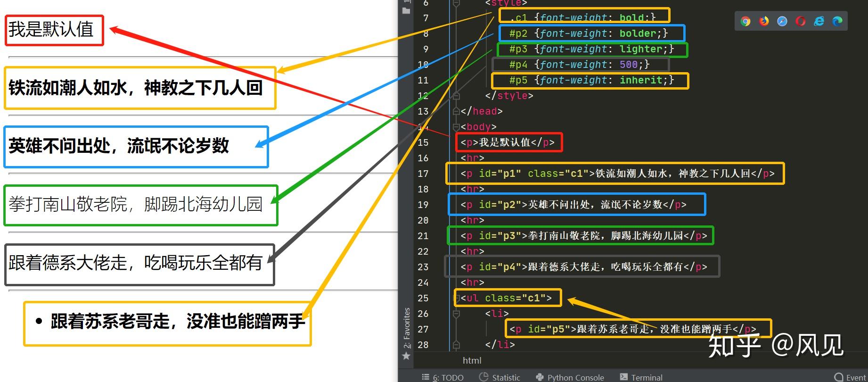
Task: Click the closing </style> tag
Action: (509, 96)
